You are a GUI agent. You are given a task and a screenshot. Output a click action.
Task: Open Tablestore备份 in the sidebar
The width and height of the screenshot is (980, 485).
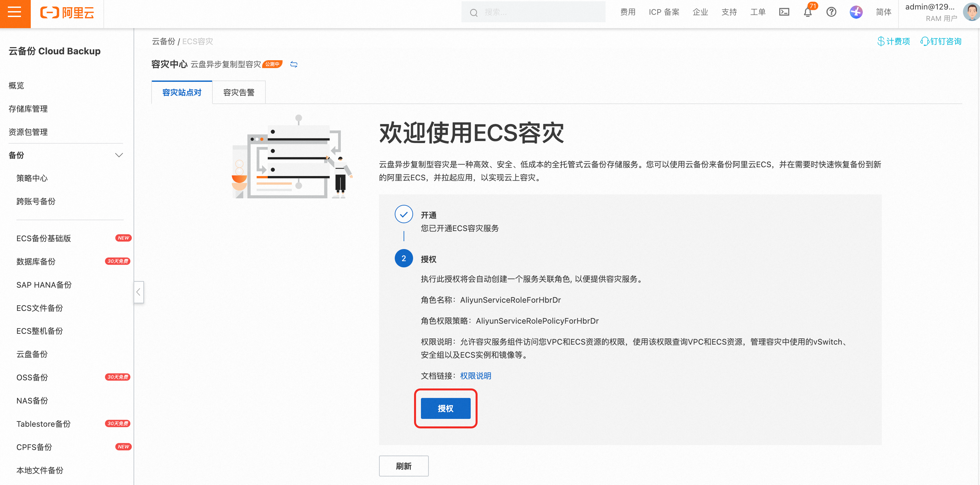[x=43, y=424]
